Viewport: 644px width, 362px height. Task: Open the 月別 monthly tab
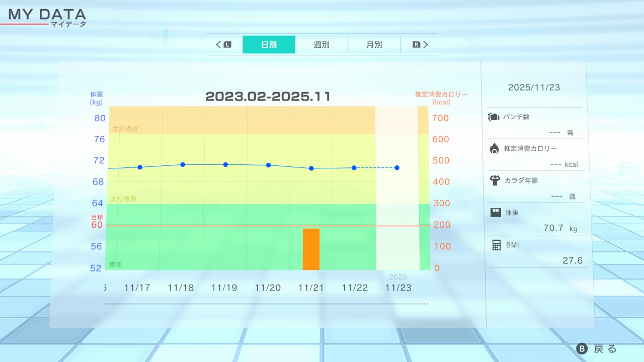coord(374,45)
